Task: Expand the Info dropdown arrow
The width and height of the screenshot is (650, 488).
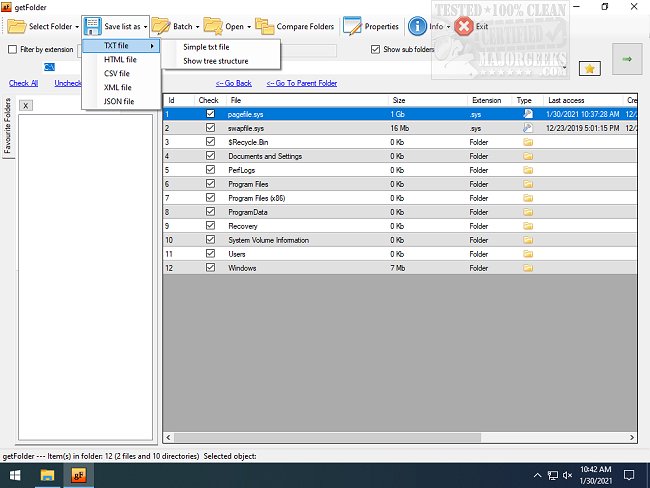Action: [448, 27]
